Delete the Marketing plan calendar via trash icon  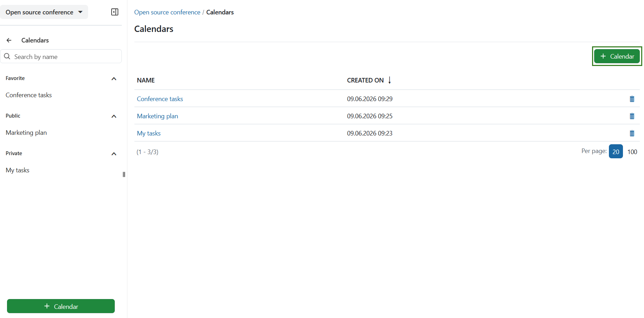tap(632, 116)
